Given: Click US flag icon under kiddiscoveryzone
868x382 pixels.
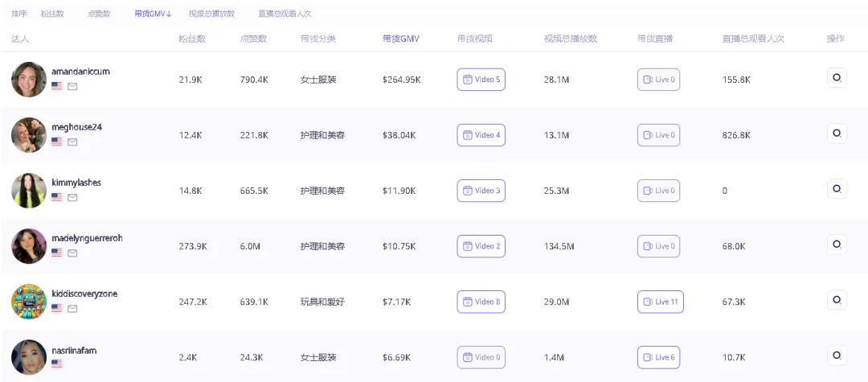Looking at the screenshot, I should (56, 308).
